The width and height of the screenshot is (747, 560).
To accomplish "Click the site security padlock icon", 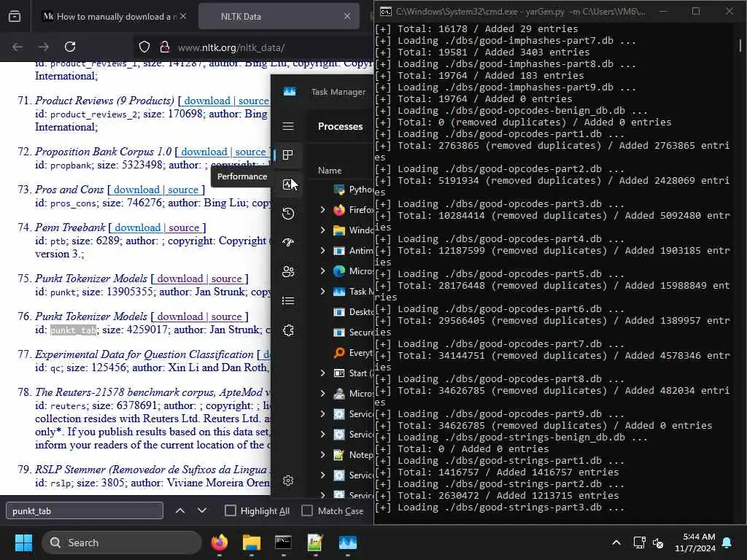I will [164, 47].
